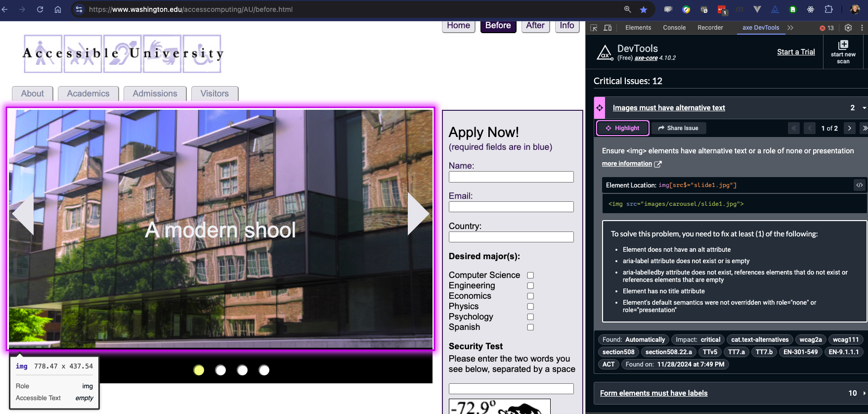Switch to the Console tab
This screenshot has height=414, width=868.
tap(674, 28)
